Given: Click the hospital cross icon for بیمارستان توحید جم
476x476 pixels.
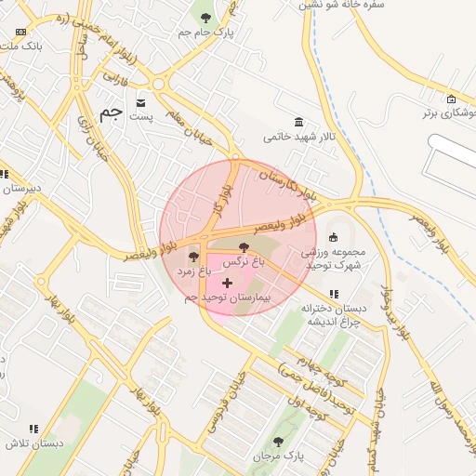Looking at the screenshot, I should (227, 283).
